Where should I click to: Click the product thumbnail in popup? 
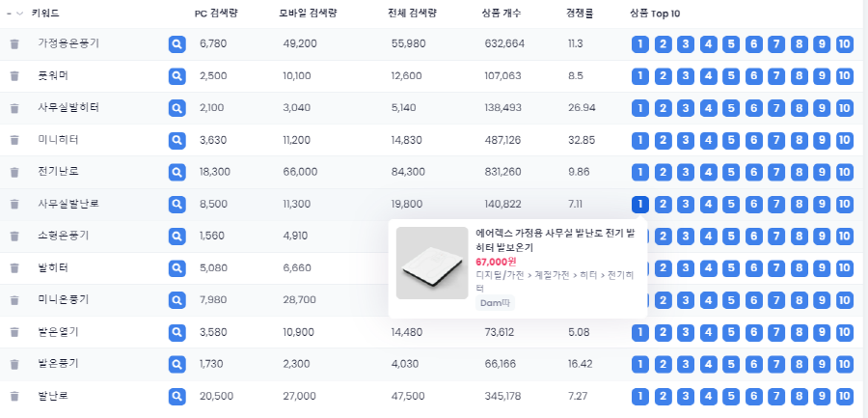point(432,264)
